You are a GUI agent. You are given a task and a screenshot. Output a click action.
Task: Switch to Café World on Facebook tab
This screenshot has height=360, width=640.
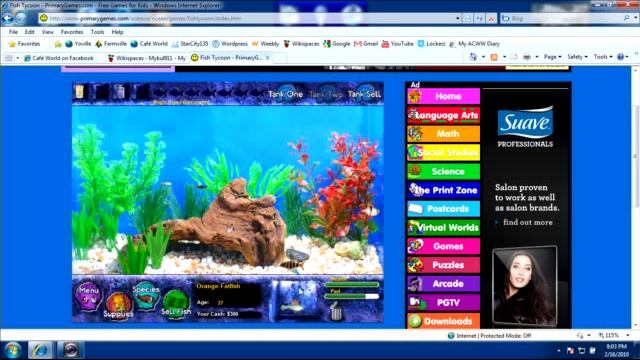pos(63,58)
